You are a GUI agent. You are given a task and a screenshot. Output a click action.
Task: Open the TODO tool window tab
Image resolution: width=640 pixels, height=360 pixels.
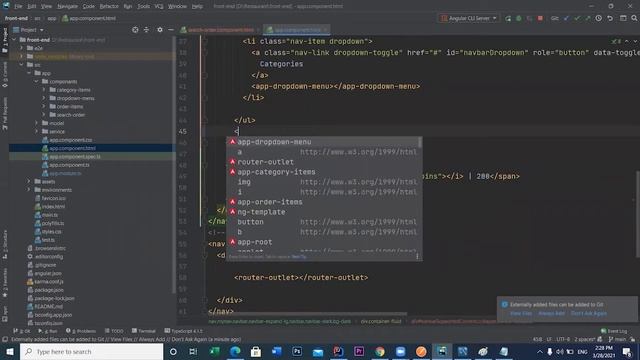(114, 331)
